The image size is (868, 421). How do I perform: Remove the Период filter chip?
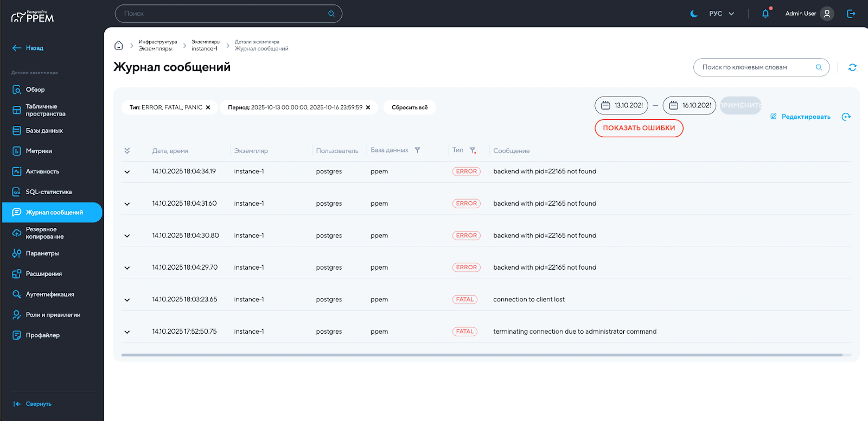point(368,107)
